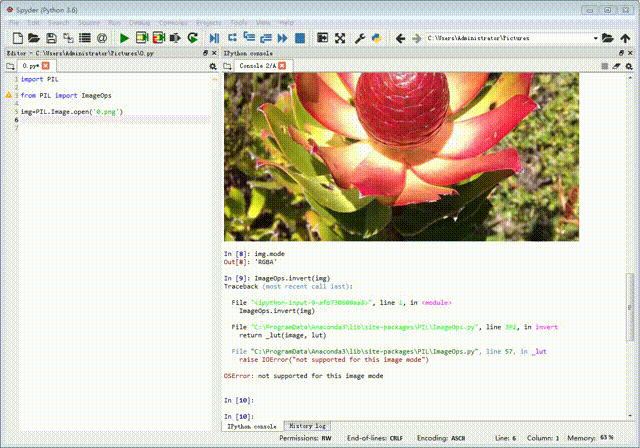Viewport: 640px width, 448px height.
Task: Open editor options gear icon
Action: pyautogui.click(x=213, y=66)
